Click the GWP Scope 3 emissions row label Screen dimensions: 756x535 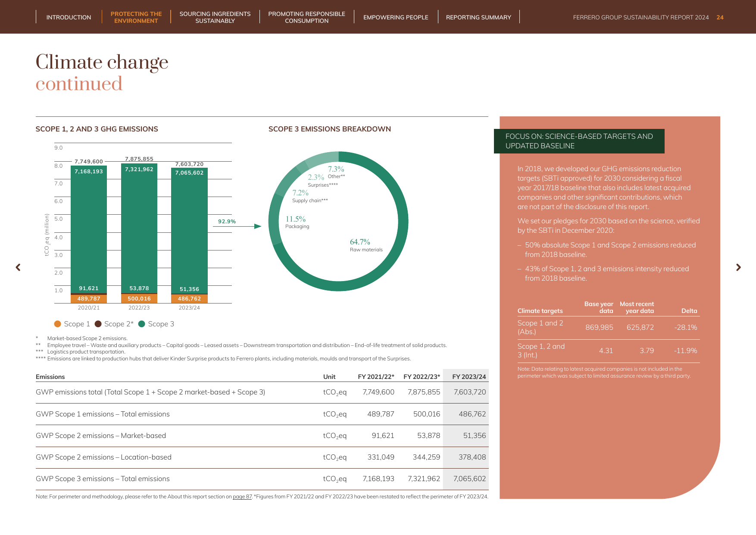(103, 479)
